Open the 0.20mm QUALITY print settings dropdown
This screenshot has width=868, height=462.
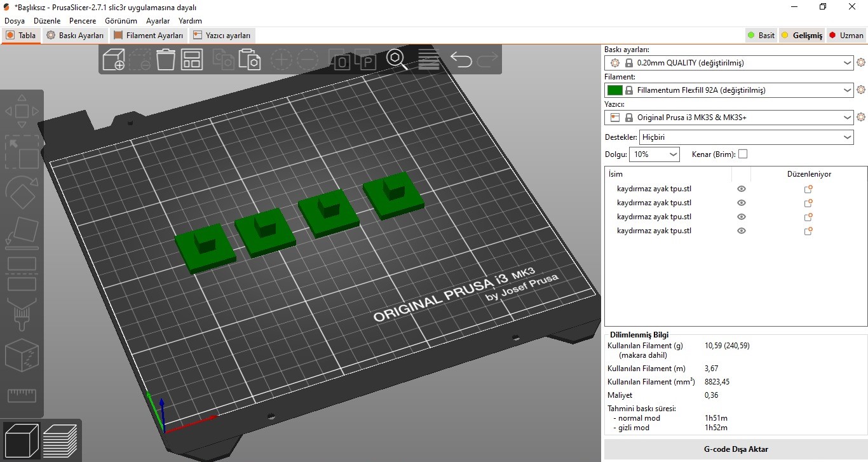(729, 63)
